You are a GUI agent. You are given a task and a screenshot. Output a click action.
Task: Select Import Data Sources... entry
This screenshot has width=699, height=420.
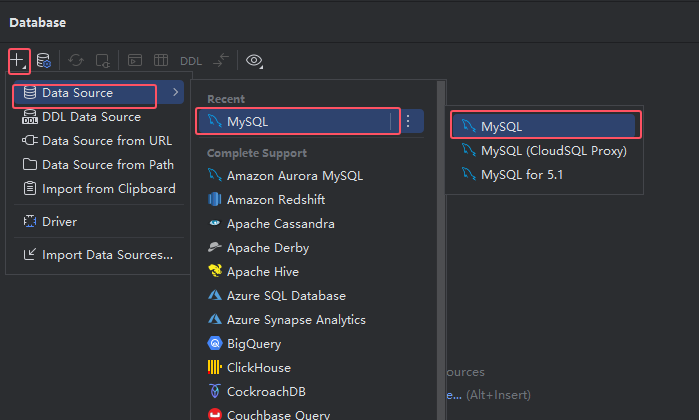(99, 255)
